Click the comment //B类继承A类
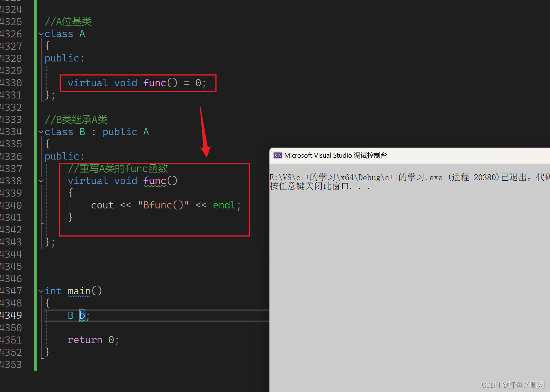The height and width of the screenshot is (392, 550). 76,120
